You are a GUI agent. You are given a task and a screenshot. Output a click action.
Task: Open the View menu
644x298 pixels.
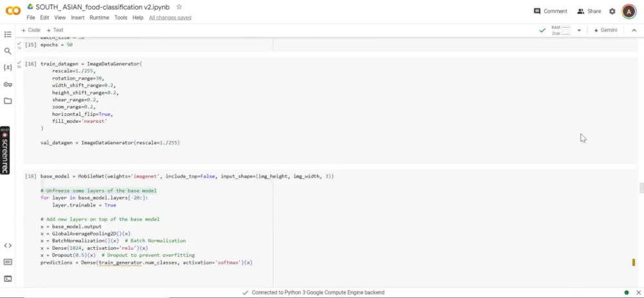(60, 17)
